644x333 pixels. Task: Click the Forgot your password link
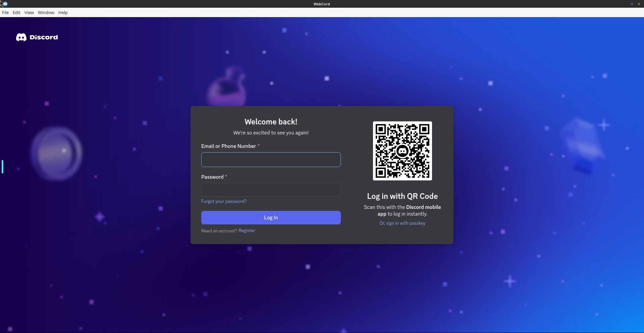click(224, 201)
